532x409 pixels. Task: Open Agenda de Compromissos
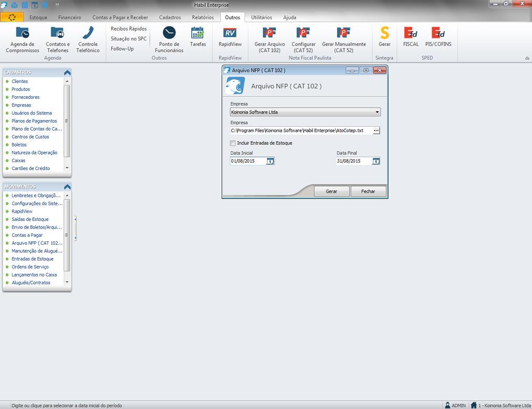click(x=22, y=39)
